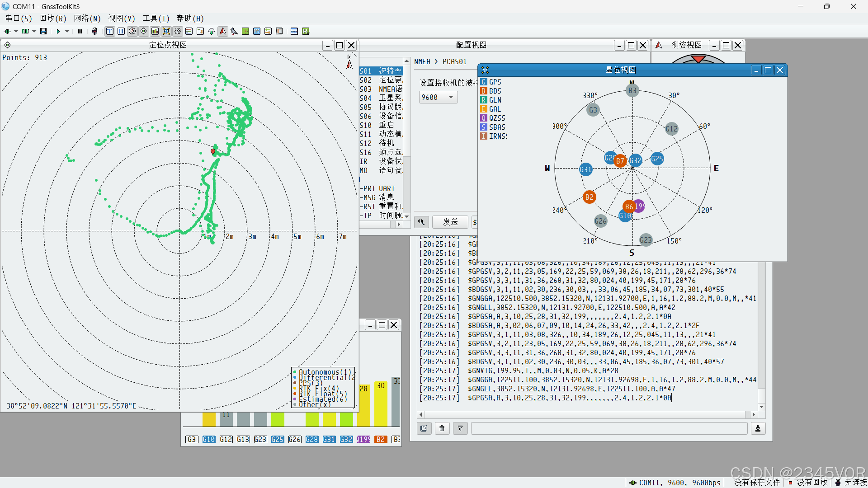Click the 发送 send button
This screenshot has height=488, width=868.
[x=450, y=222]
